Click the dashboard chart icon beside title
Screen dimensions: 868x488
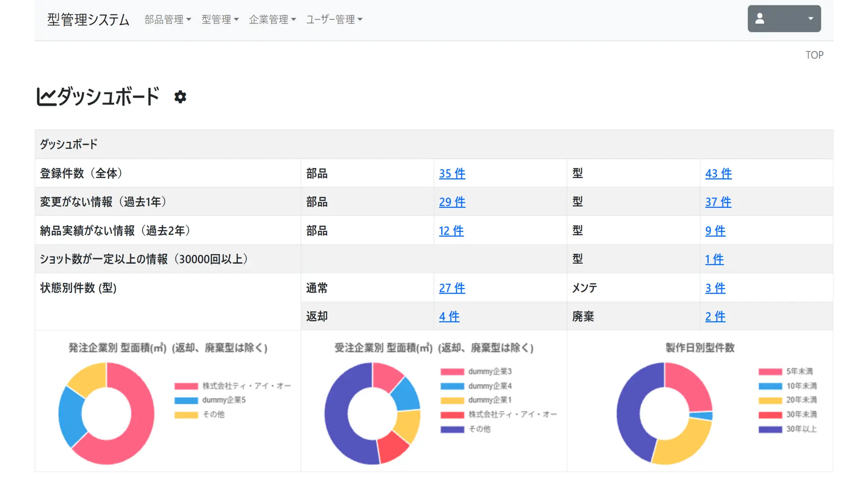click(46, 97)
